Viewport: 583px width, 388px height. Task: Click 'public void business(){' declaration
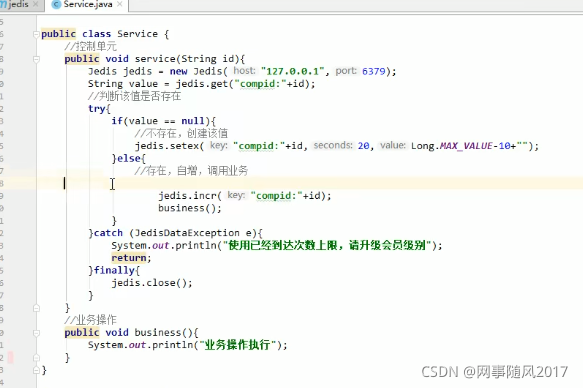pos(131,332)
